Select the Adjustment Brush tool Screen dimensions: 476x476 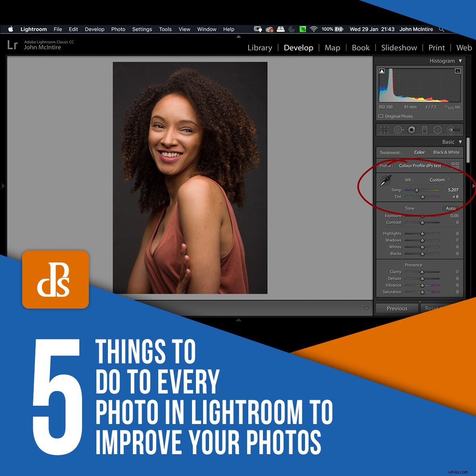pyautogui.click(x=452, y=130)
